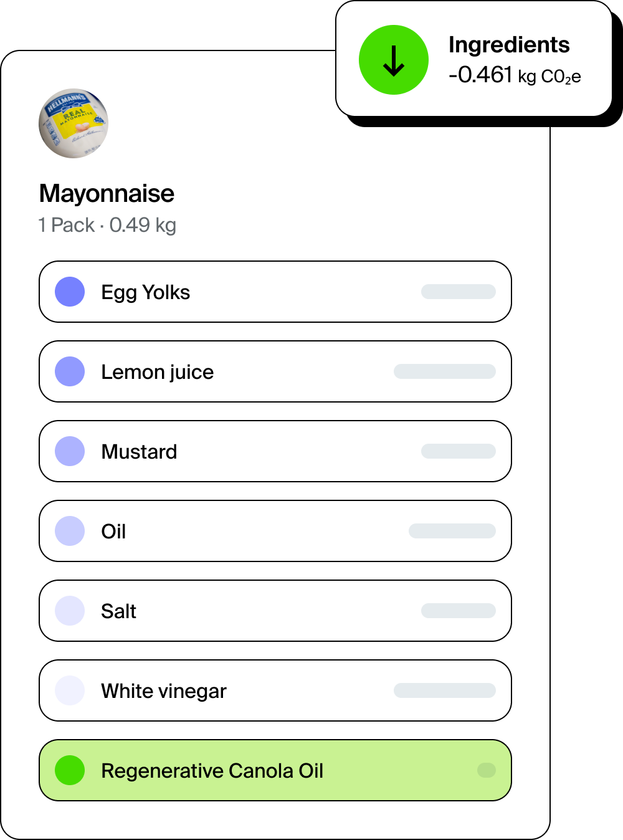This screenshot has height=840, width=623.
Task: Click the Mustard lavender dot
Action: [70, 451]
